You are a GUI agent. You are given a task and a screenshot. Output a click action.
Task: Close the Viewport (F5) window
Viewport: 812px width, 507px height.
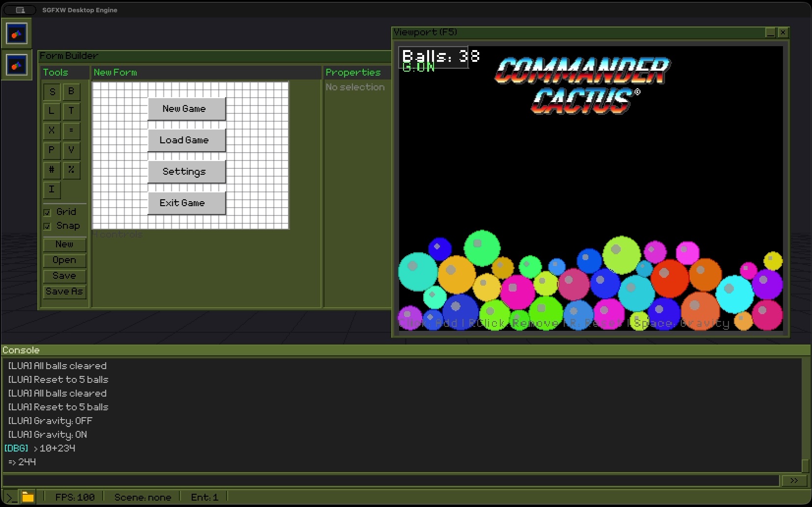[783, 32]
